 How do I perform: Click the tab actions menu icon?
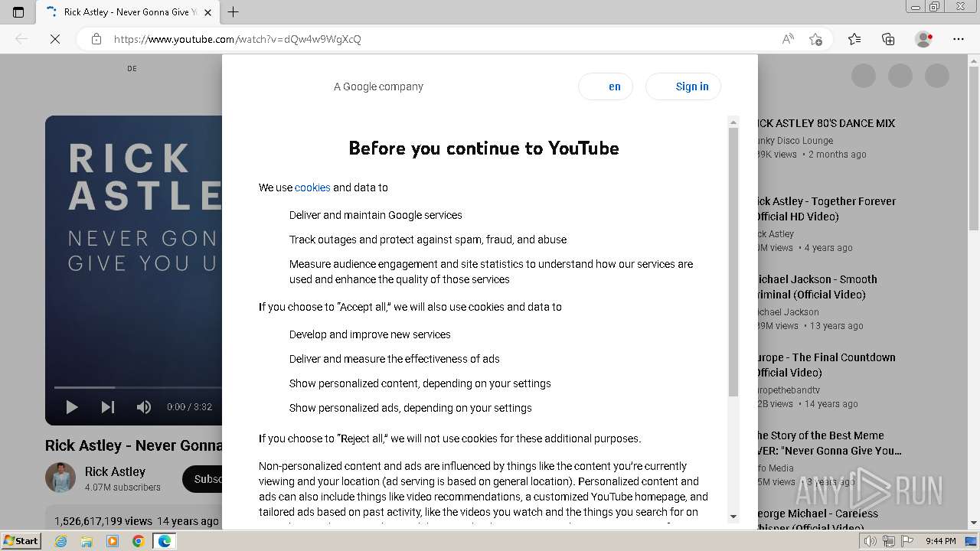point(18,12)
